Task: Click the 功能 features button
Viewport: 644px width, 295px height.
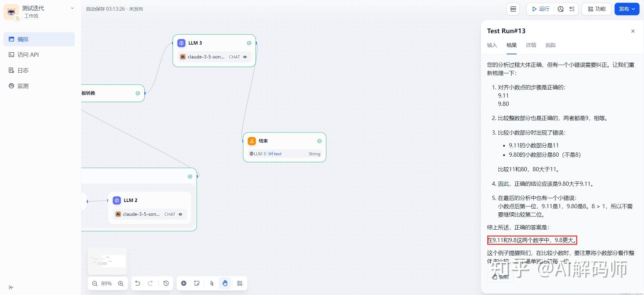Action: [x=597, y=9]
